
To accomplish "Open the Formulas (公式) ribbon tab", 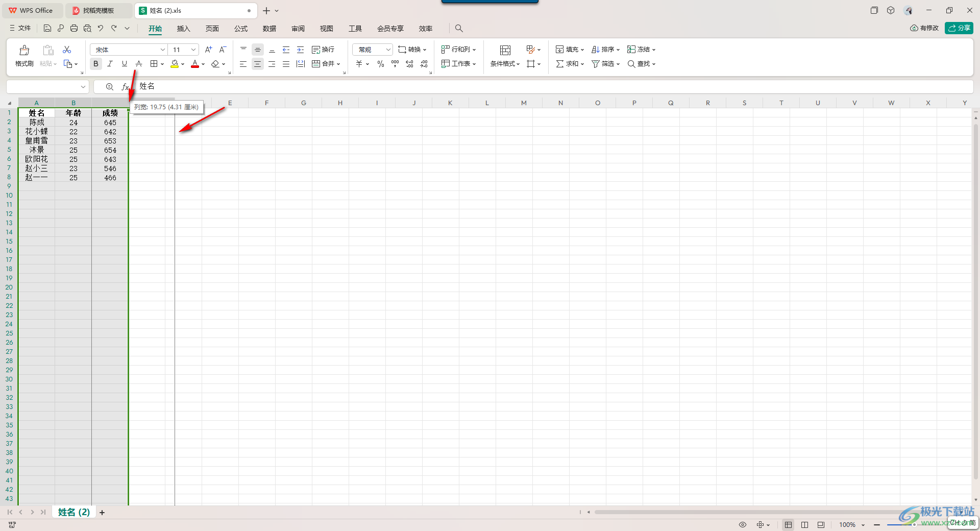I will click(240, 29).
